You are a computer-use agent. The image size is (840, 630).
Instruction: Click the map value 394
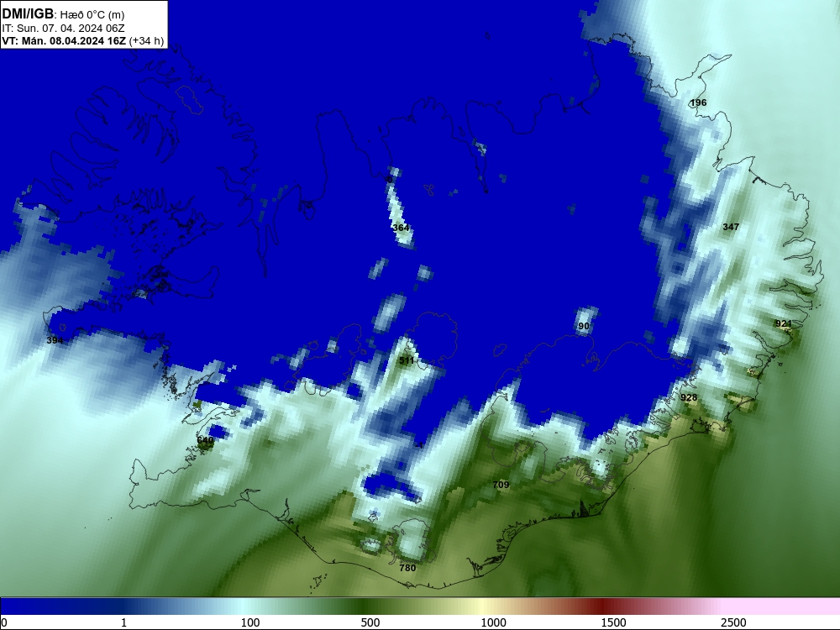(55, 341)
